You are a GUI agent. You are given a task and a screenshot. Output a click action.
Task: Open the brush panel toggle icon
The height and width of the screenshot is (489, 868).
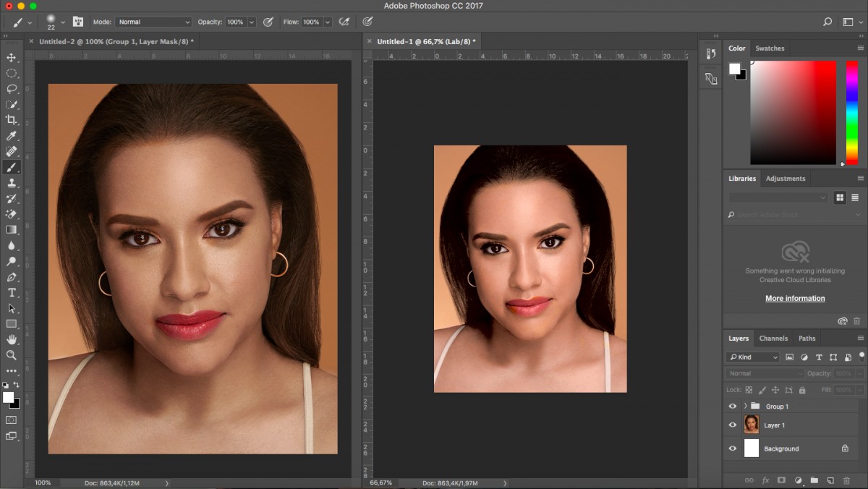pyautogui.click(x=78, y=22)
